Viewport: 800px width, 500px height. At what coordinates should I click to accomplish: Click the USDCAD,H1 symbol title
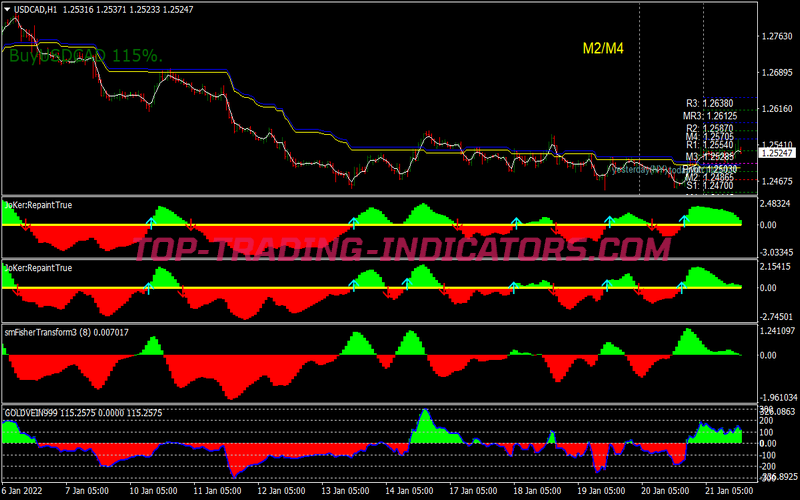[35, 9]
